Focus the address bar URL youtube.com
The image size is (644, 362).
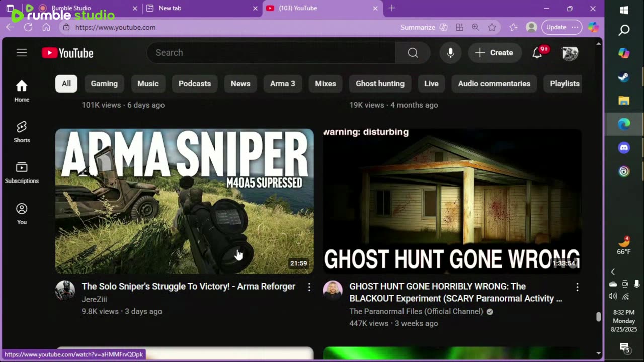(116, 27)
